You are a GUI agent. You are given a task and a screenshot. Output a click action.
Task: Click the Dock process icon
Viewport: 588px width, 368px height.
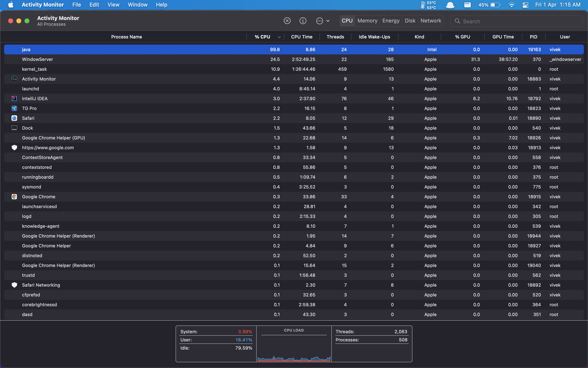(x=14, y=128)
